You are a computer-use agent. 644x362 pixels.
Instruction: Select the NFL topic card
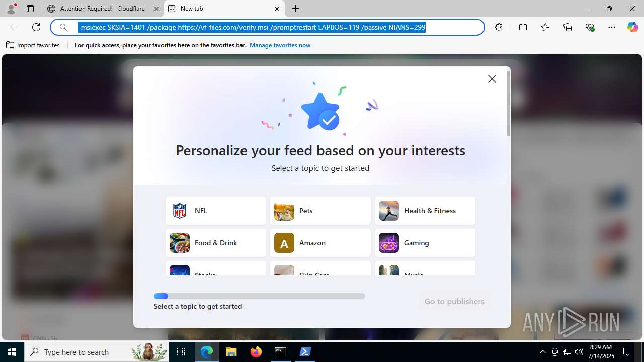pyautogui.click(x=216, y=211)
